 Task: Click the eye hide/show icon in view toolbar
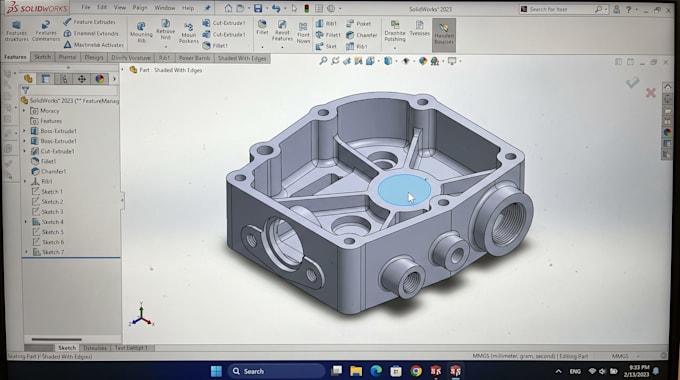point(406,61)
